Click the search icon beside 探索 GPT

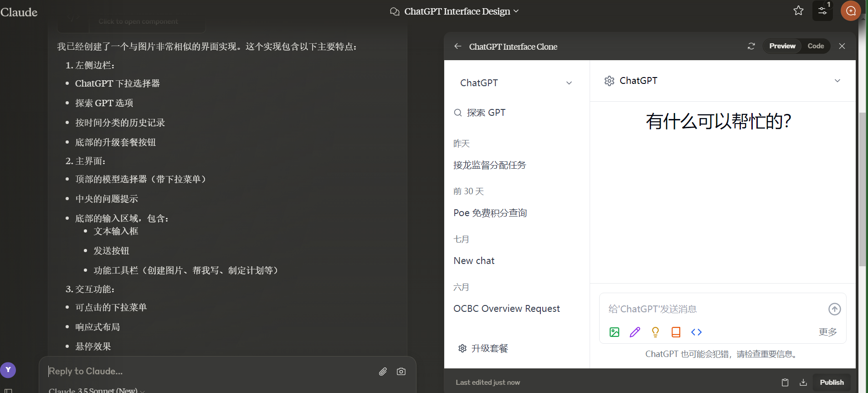coord(458,113)
